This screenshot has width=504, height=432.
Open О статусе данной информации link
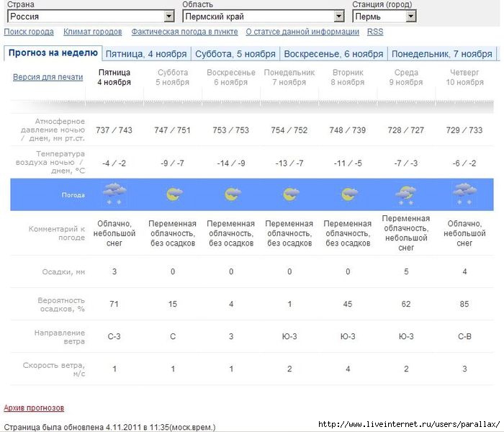[x=302, y=32]
